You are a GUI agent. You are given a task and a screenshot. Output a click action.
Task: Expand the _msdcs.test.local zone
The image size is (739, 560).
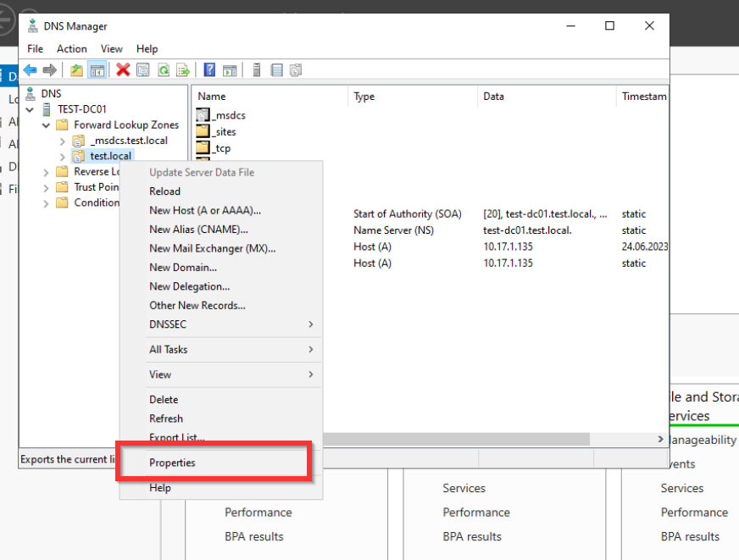tap(62, 141)
